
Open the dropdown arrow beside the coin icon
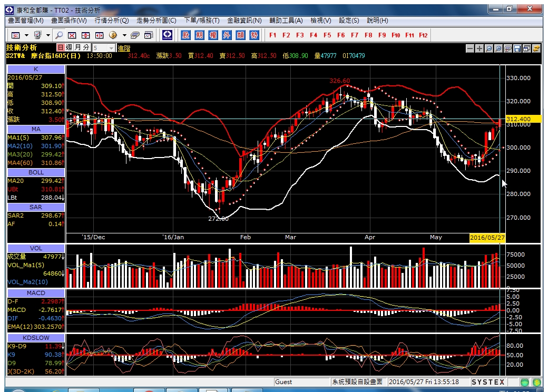[124, 35]
